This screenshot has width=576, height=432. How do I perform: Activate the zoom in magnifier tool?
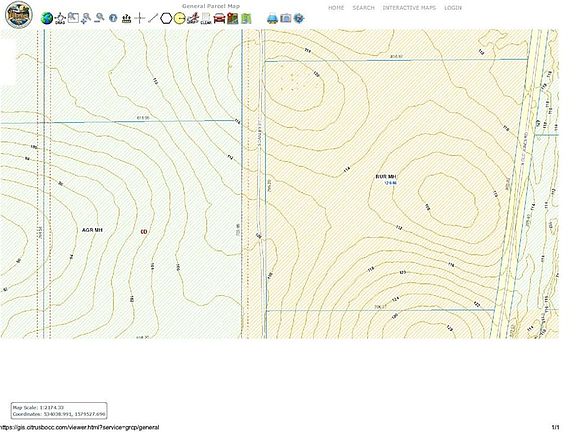86,18
